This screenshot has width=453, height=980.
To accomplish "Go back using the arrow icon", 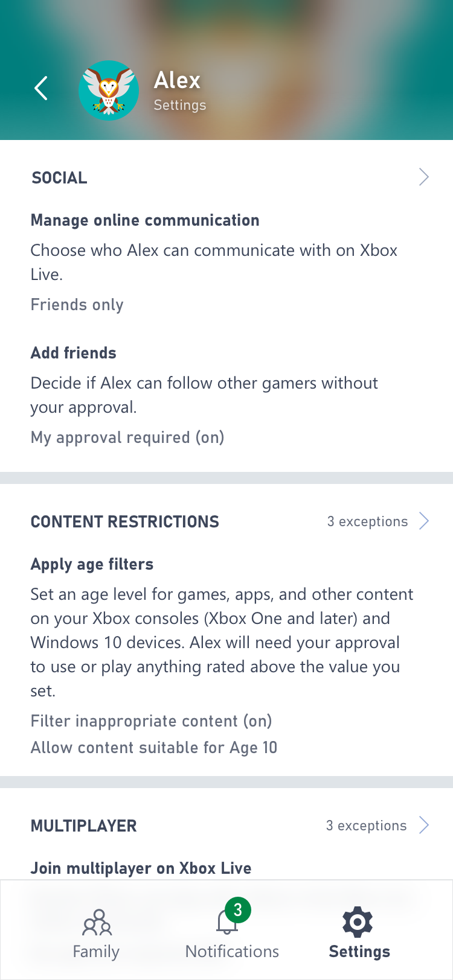I will (41, 89).
